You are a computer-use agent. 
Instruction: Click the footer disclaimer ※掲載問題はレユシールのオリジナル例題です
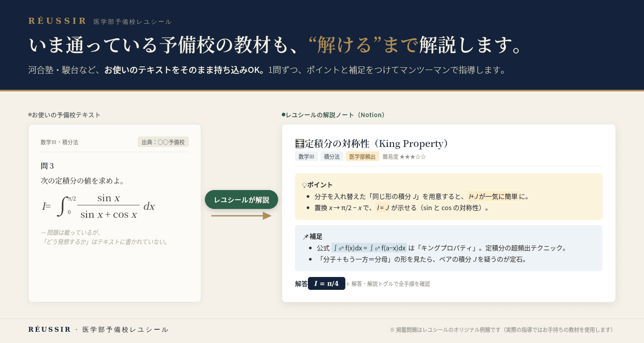pos(502,330)
